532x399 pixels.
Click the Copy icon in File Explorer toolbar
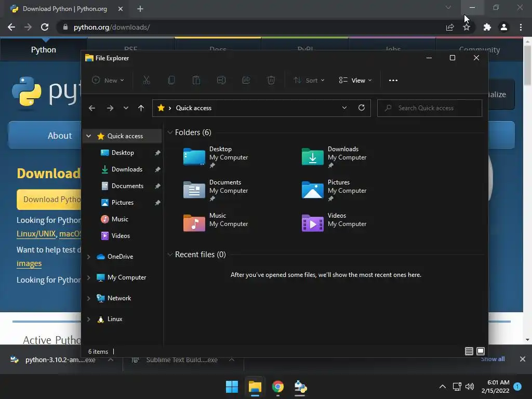tap(171, 80)
